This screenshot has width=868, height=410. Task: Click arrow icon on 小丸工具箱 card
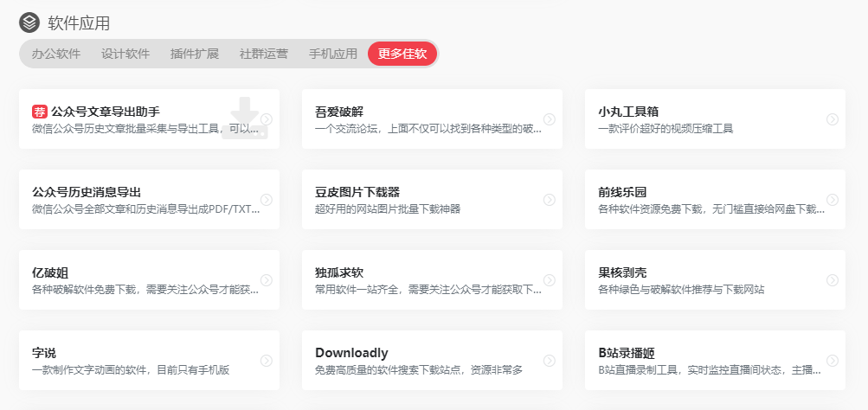pos(832,119)
